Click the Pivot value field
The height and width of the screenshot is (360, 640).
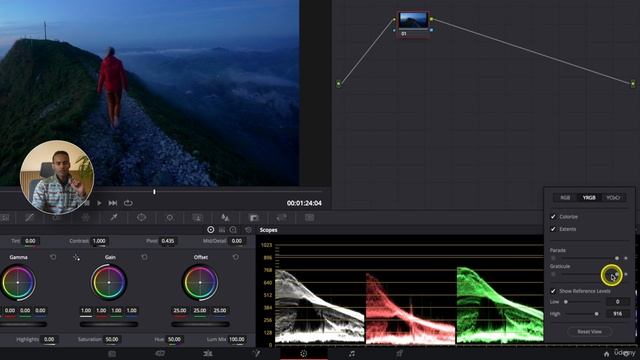tap(167, 241)
